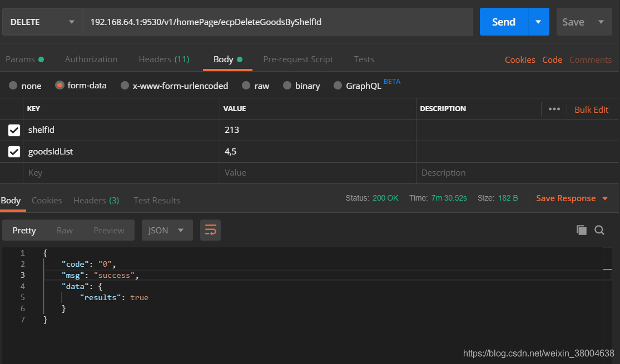Select the x-www-form-urlencoded radio option
Image resolution: width=620 pixels, height=364 pixels.
pyautogui.click(x=125, y=86)
